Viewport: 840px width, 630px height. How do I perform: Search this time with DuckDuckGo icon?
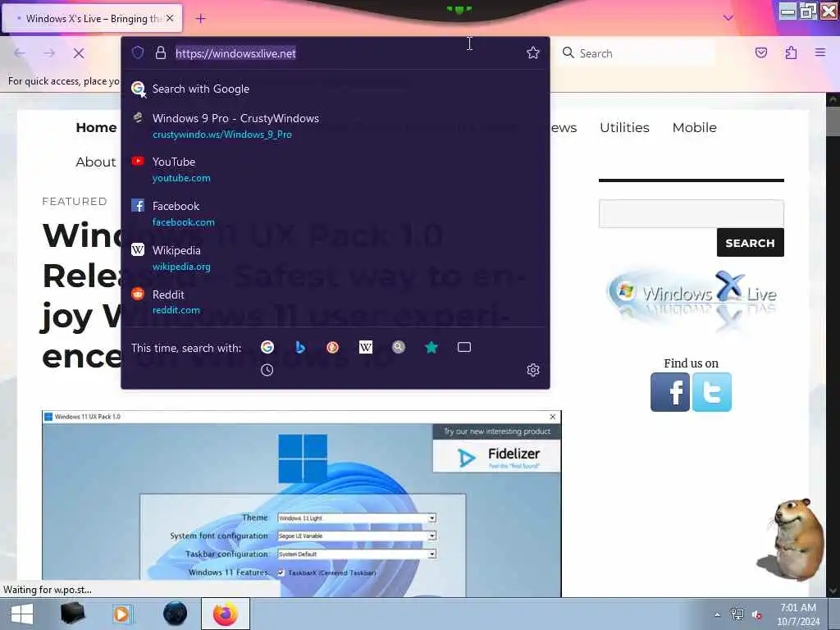click(x=333, y=347)
